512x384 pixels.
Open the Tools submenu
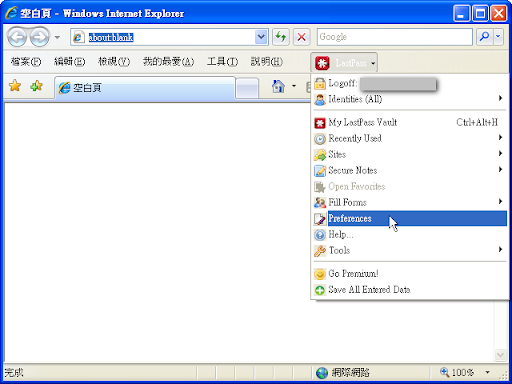tap(410, 250)
